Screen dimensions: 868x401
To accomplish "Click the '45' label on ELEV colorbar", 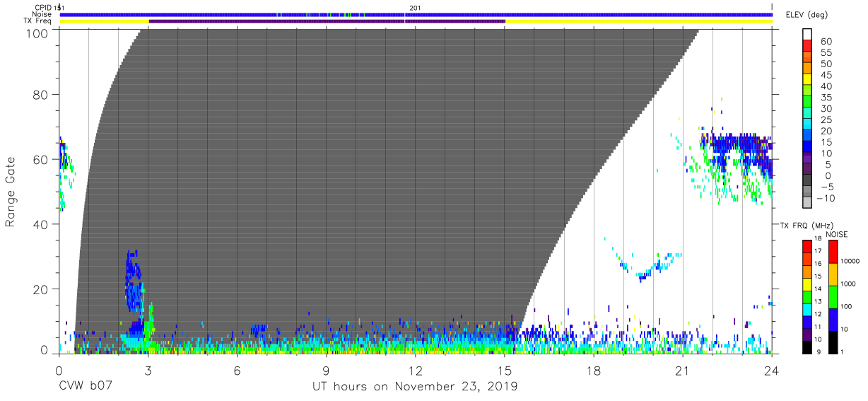I will (x=826, y=75).
